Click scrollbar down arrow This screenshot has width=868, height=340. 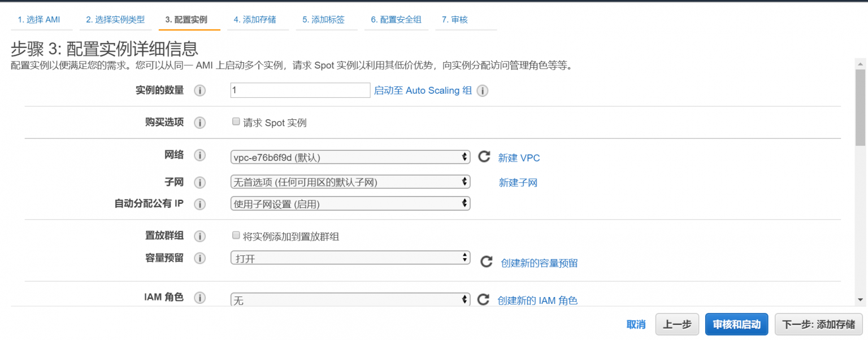tap(860, 300)
